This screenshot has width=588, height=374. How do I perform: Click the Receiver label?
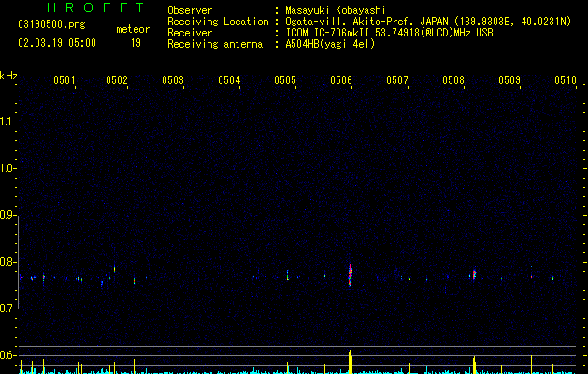pyautogui.click(x=190, y=33)
